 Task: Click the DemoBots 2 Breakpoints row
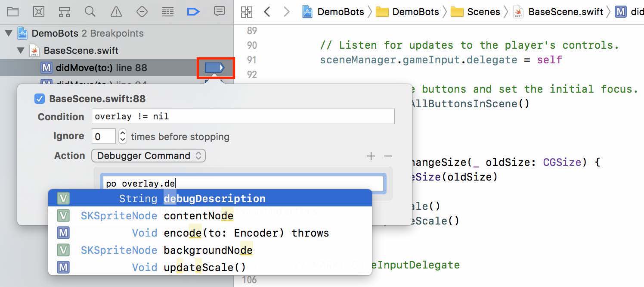[117, 33]
